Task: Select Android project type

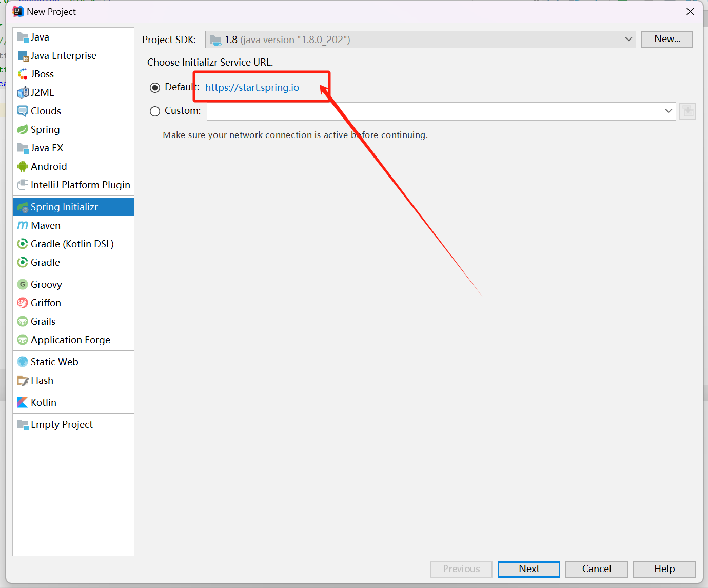Action: point(73,166)
